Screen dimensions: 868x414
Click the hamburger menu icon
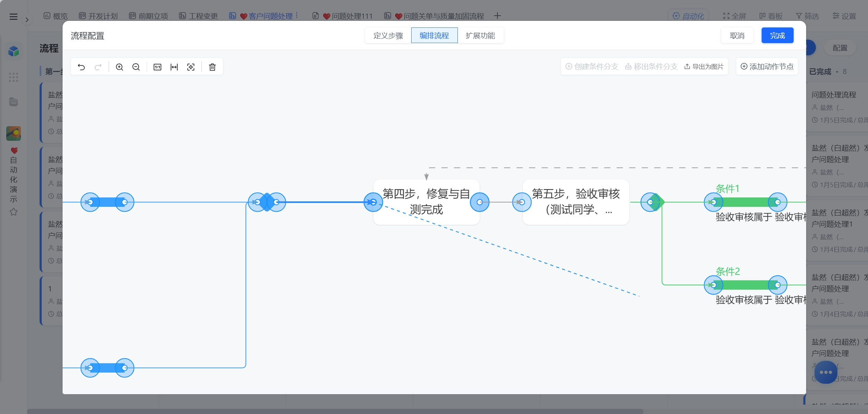click(x=13, y=16)
